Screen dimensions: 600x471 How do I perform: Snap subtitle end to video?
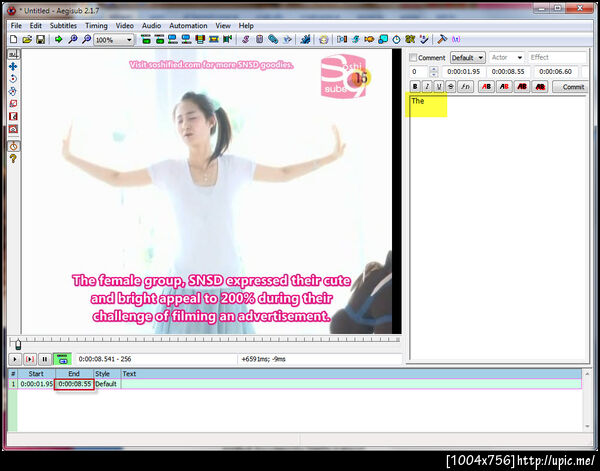186,39
